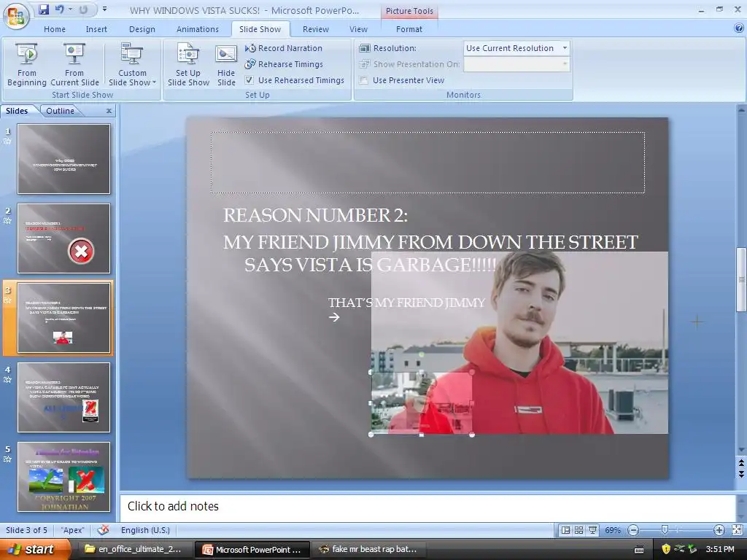Open the View ribbon tab
The image size is (747, 560).
coord(358,29)
